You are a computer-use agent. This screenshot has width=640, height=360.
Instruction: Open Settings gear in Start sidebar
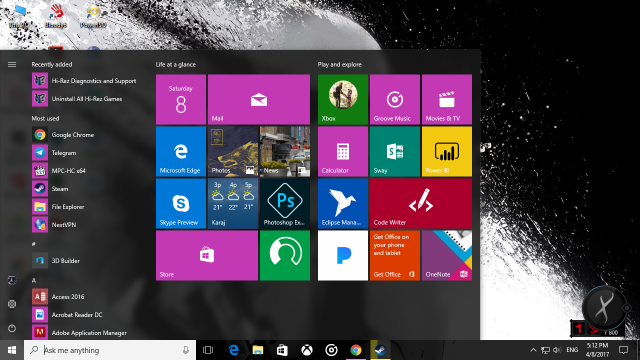coord(12,304)
